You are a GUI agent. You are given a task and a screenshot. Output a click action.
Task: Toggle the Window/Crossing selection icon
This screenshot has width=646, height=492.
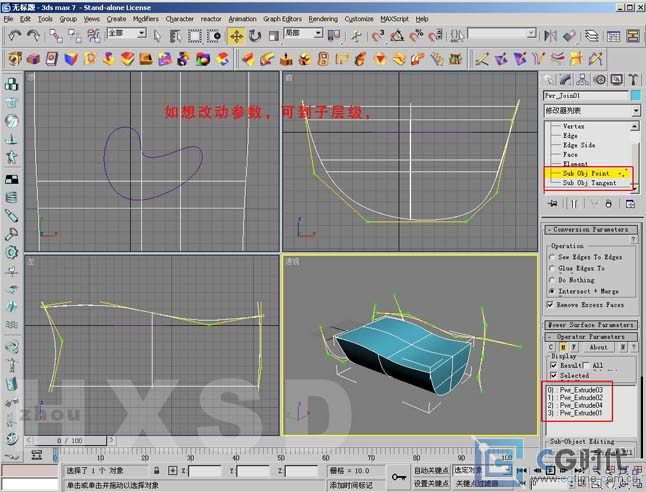[214, 36]
